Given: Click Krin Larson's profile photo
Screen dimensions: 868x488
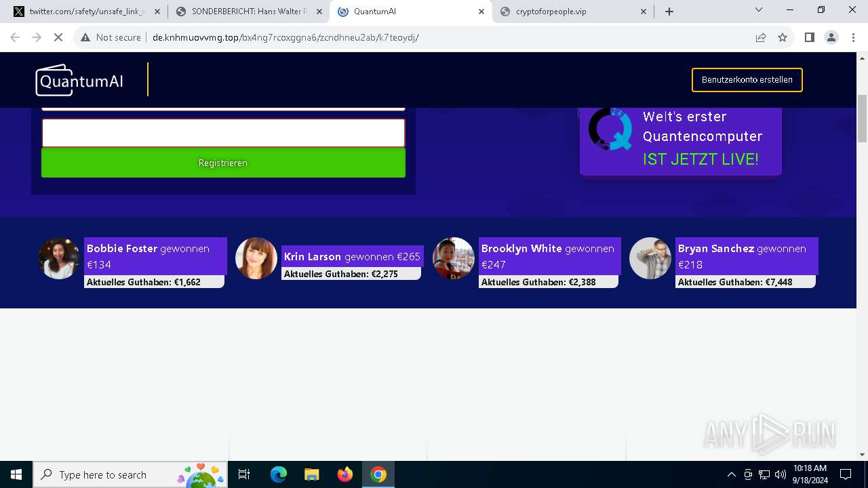Looking at the screenshot, I should coord(256,258).
